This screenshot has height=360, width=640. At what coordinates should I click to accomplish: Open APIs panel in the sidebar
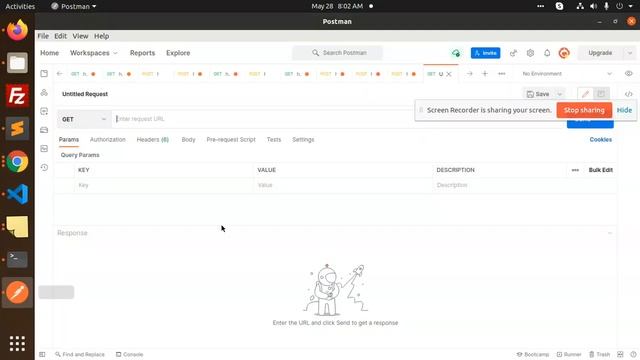click(44, 93)
